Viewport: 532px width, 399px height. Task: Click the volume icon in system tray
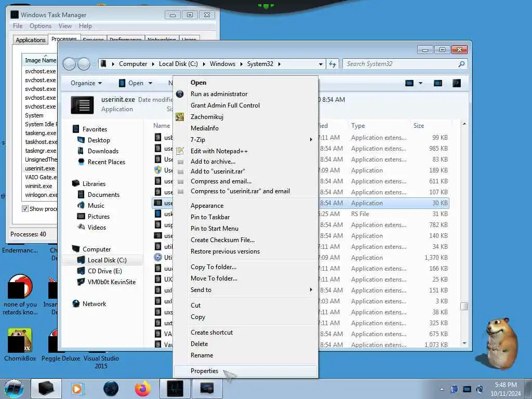pyautogui.click(x=480, y=389)
